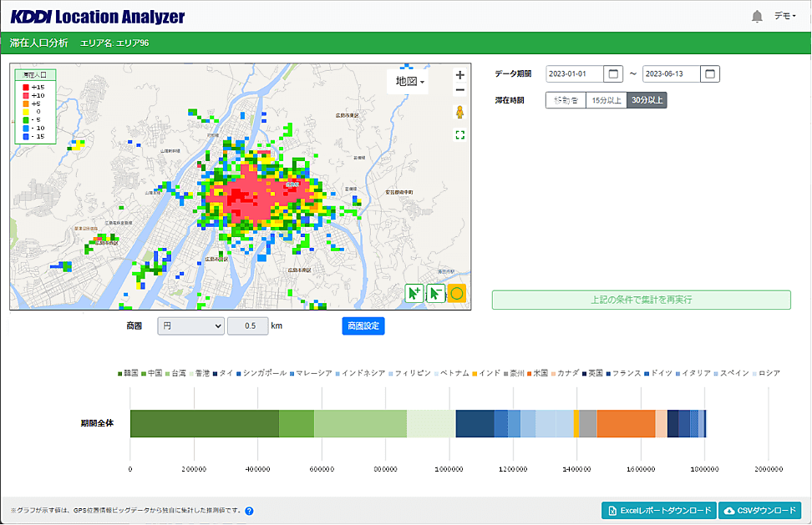The width and height of the screenshot is (812, 525).
Task: Activate the orange circle selection tool
Action: (x=457, y=294)
